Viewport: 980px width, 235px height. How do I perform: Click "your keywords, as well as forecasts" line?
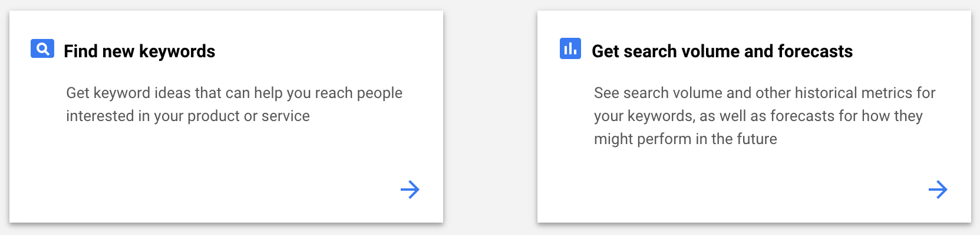click(x=758, y=116)
